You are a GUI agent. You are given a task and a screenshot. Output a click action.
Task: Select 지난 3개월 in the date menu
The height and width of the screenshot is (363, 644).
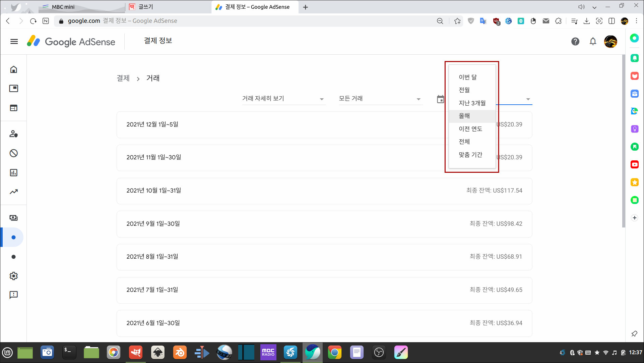[x=472, y=103]
